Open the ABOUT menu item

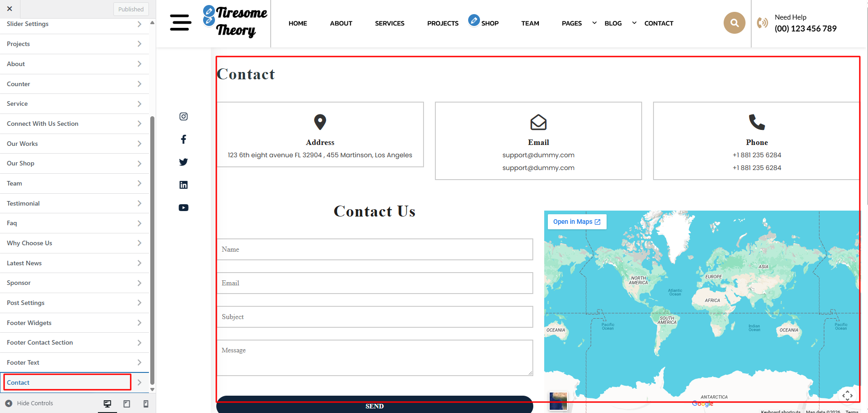click(x=341, y=23)
